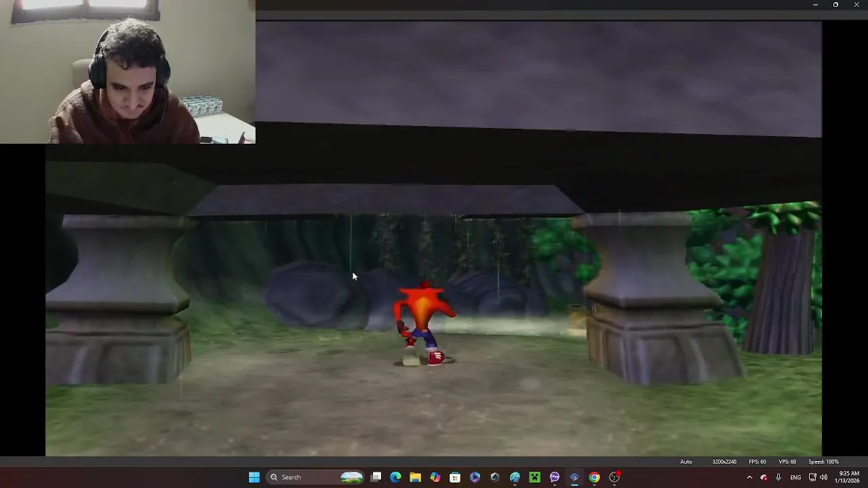Click the 3200x2240 resolution status

click(x=724, y=462)
